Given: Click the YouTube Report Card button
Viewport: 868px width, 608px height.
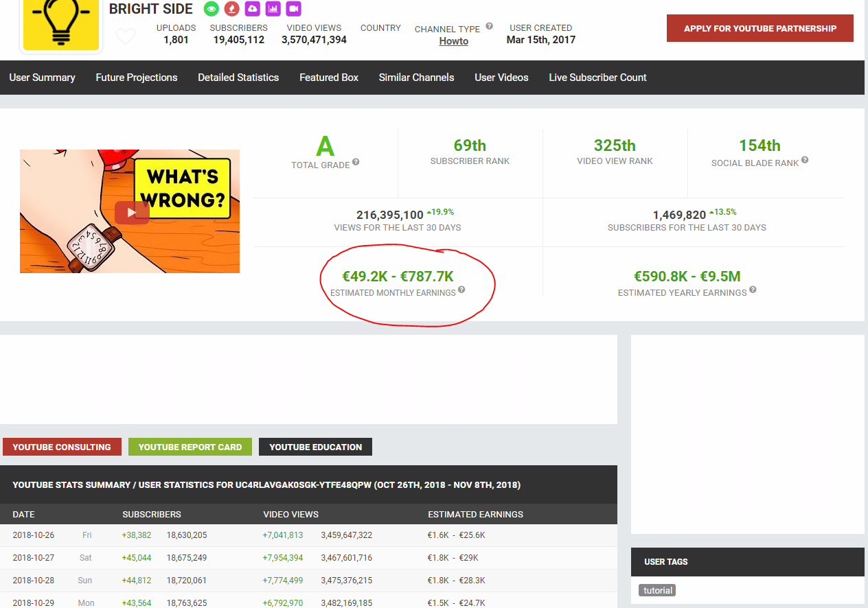Looking at the screenshot, I should coord(190,447).
